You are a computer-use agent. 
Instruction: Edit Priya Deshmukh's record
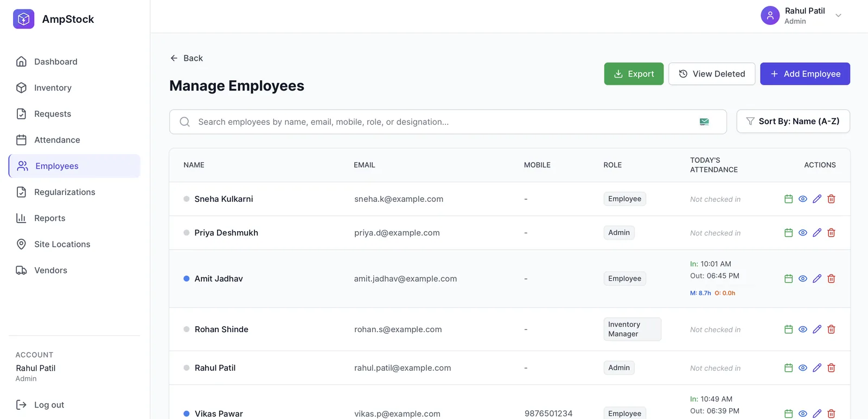(x=817, y=233)
